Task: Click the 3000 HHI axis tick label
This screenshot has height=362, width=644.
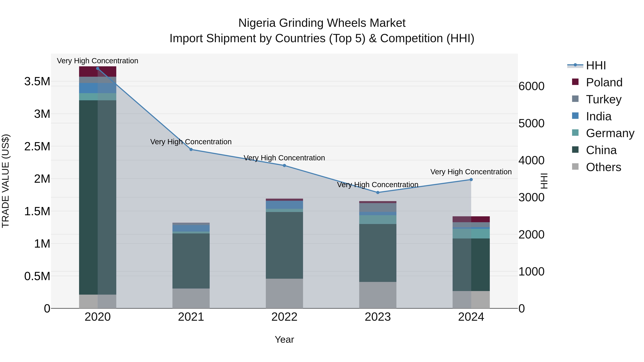Action: [x=531, y=197]
